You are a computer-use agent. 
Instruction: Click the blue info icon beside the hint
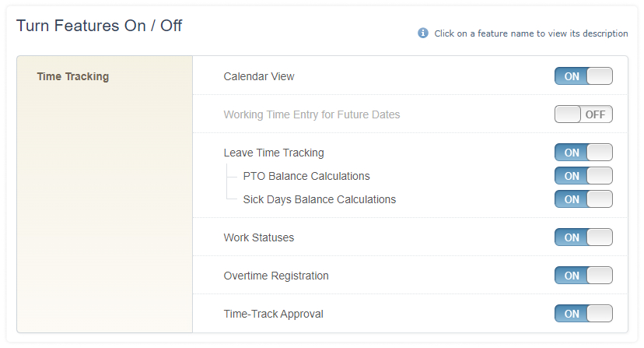[422, 33]
